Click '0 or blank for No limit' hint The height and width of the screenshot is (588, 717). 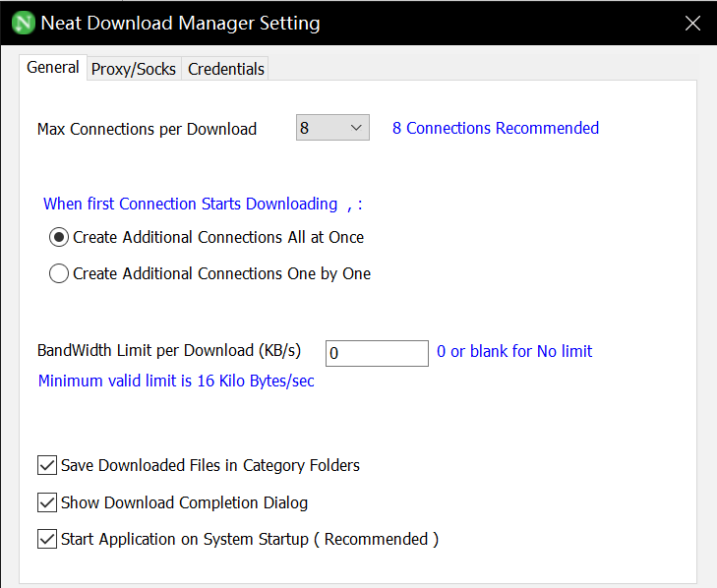click(x=514, y=351)
